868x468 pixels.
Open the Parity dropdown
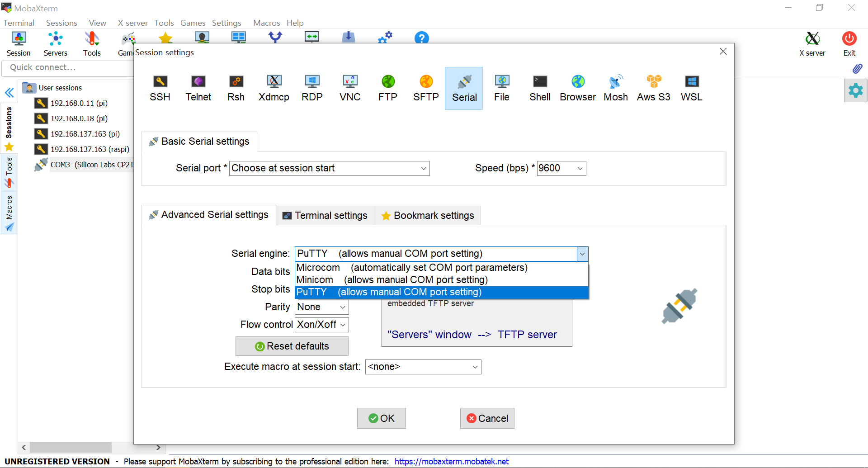[322, 307]
